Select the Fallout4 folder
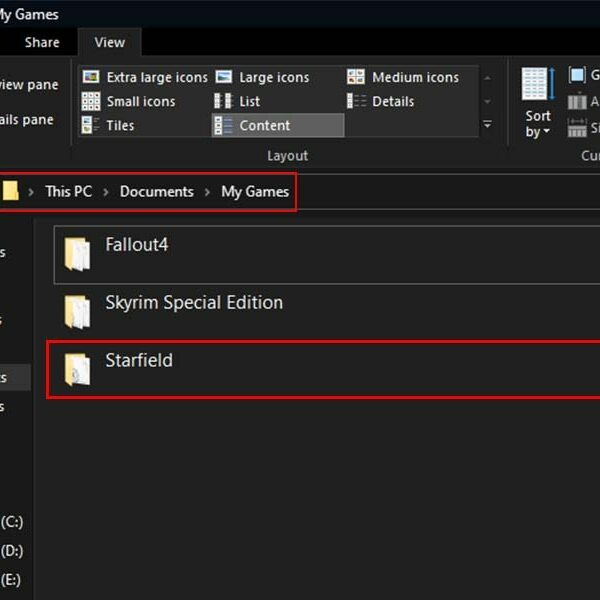This screenshot has width=600, height=600. (x=327, y=255)
